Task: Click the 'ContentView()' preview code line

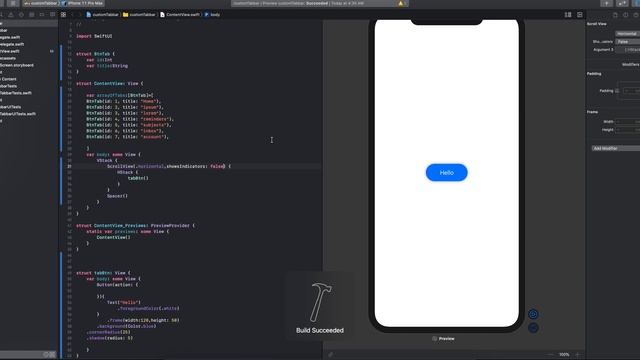Action: click(113, 237)
